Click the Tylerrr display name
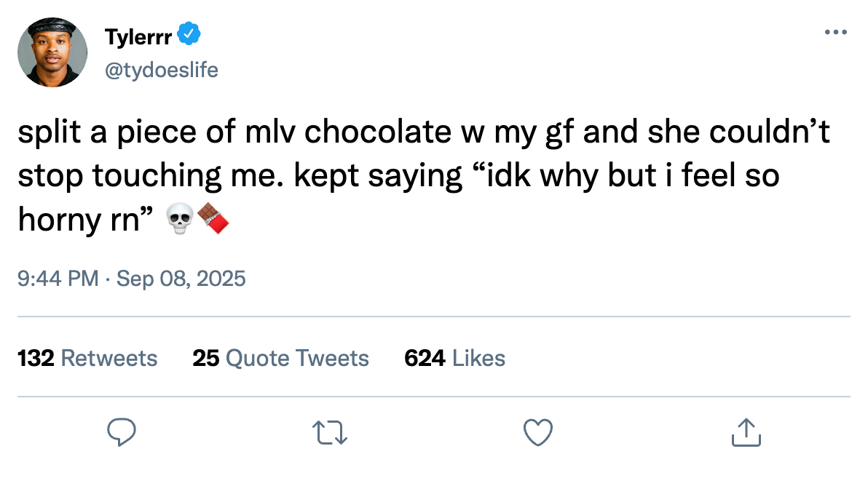 pos(138,35)
